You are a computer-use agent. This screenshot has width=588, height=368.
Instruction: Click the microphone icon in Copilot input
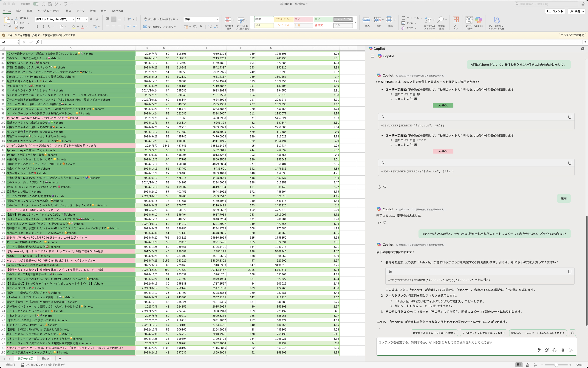pos(563,350)
